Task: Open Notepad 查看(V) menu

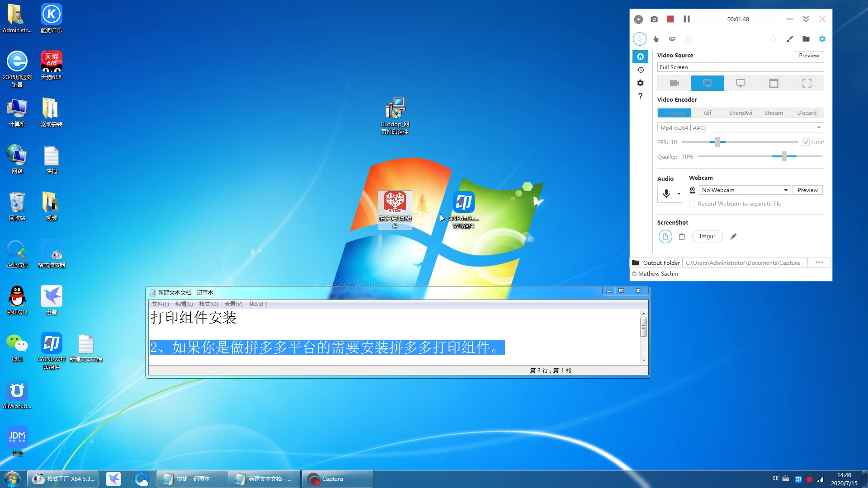Action: (x=233, y=304)
